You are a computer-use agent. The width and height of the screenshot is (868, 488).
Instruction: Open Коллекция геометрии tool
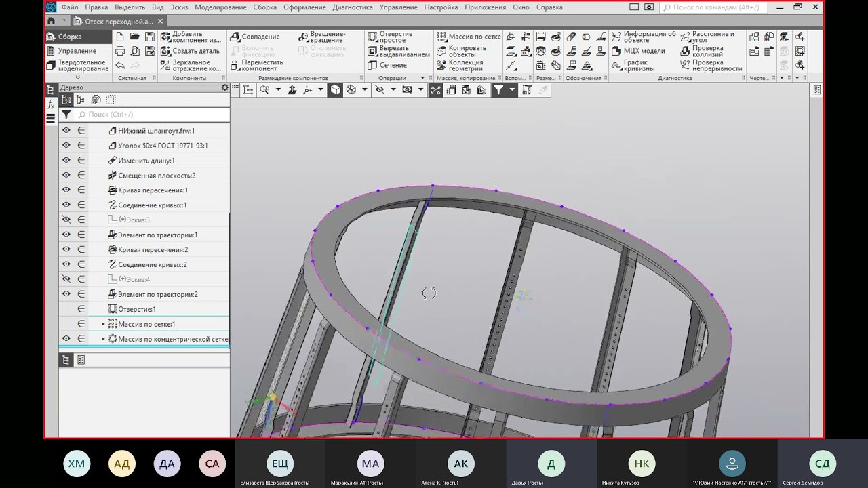(460, 66)
